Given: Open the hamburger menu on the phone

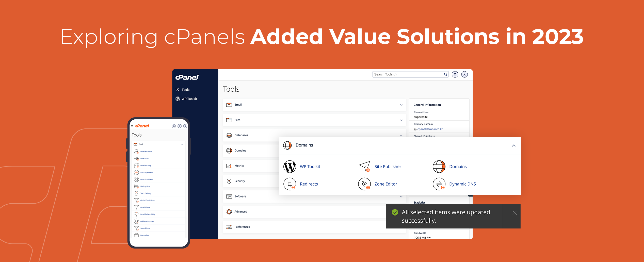Looking at the screenshot, I should (132, 126).
